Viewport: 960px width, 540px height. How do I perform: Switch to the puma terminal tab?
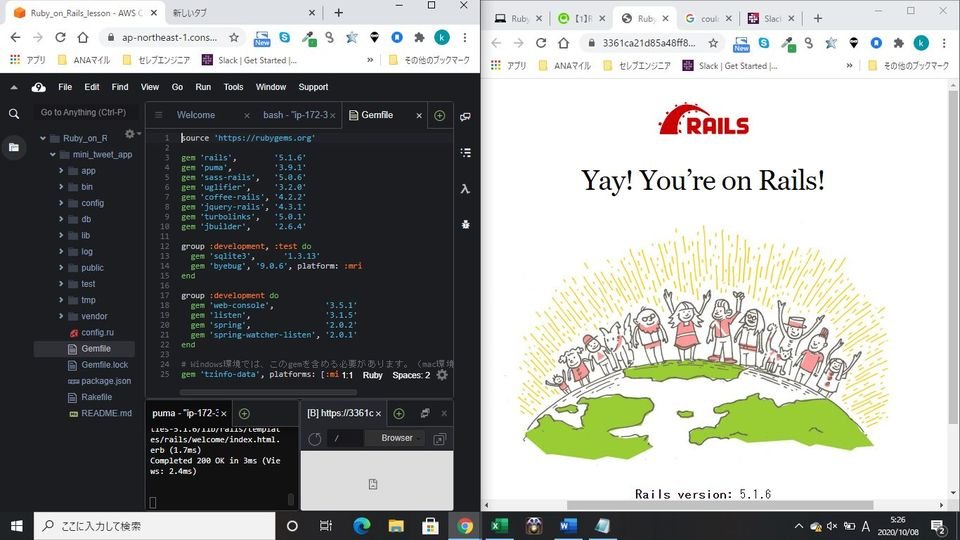(x=186, y=413)
